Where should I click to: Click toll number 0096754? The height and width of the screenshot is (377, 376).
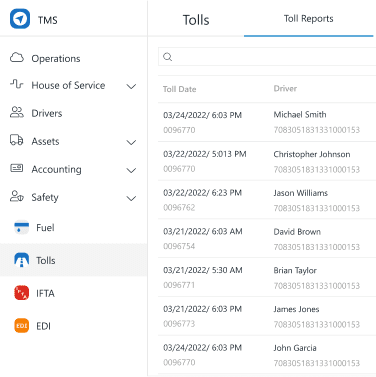click(179, 246)
